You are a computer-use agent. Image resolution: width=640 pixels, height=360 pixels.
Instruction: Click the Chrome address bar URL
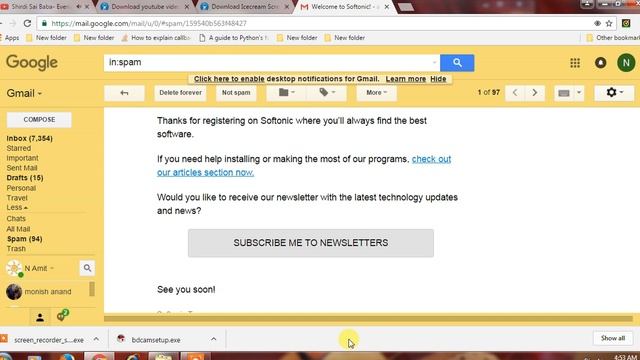(149, 23)
